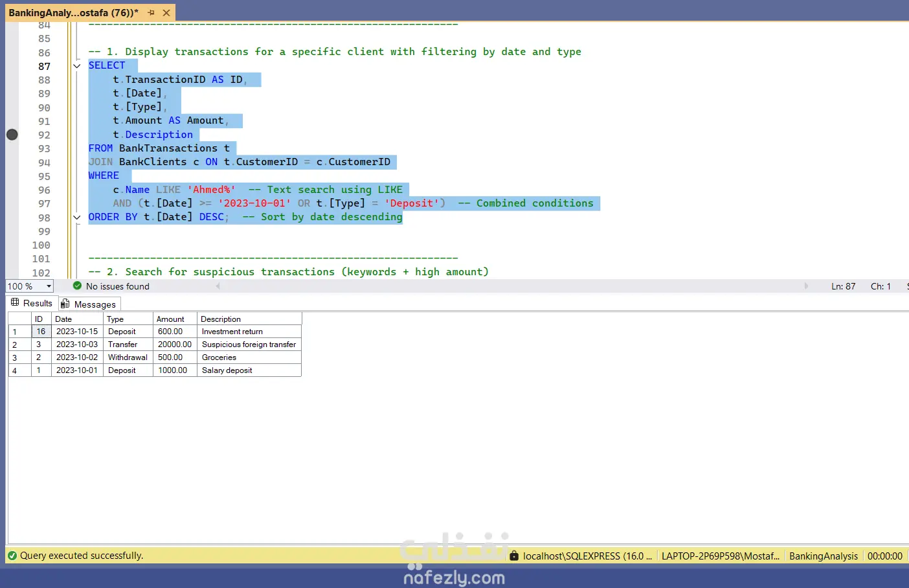
Task: Open the Messages tab
Action: 95,304
